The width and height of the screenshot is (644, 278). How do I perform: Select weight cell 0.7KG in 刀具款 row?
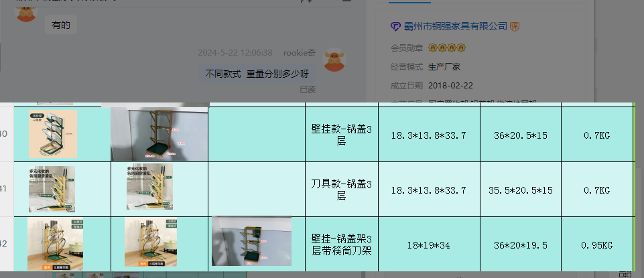597,190
